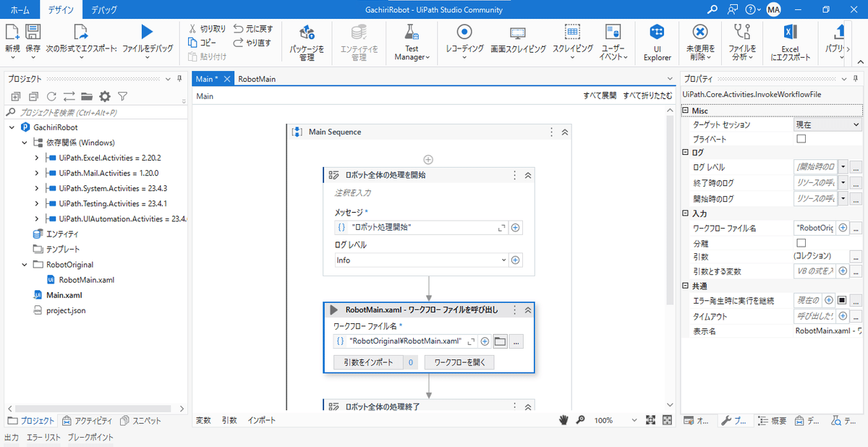Click 切り取り (Cut) in ribbon
868x447 pixels.
207,29
